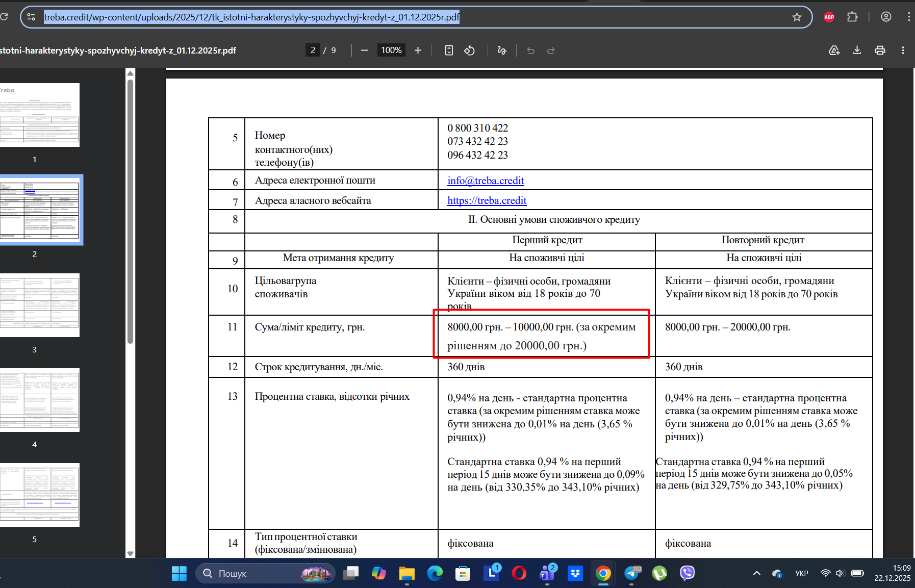Open Dropbox from the taskbar
Viewport: 915px width, 588px height.
575,573
